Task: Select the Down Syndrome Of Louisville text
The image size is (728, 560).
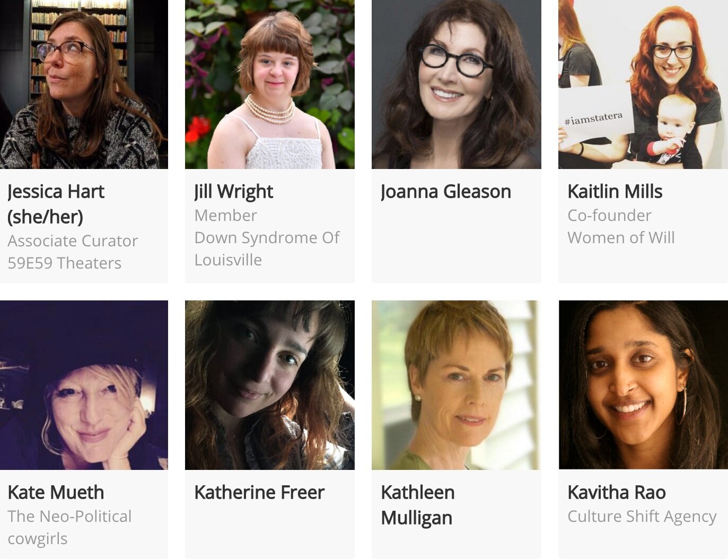Action: pos(267,248)
